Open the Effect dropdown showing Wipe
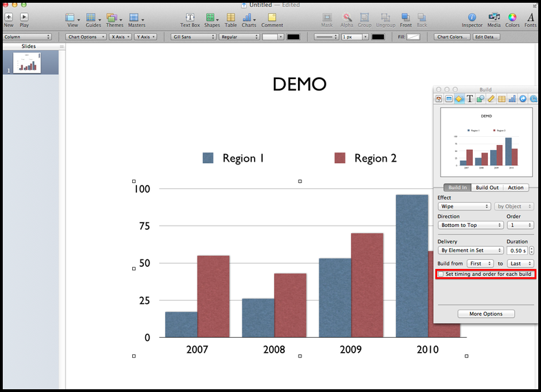 (464, 206)
